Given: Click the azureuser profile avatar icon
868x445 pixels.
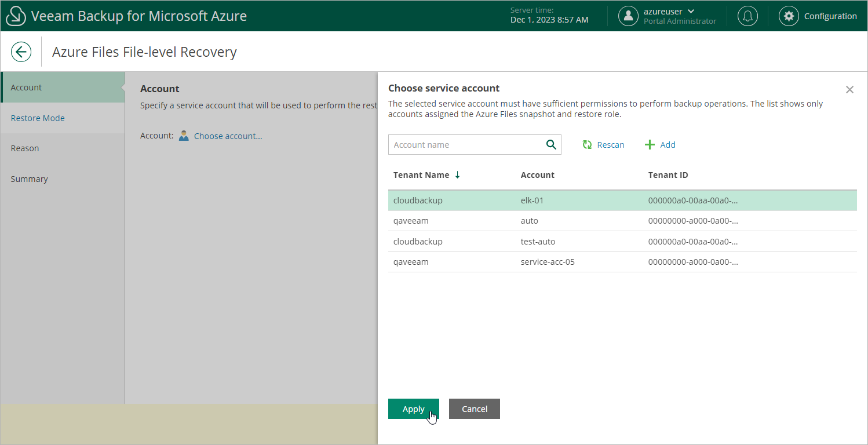Looking at the screenshot, I should click(628, 16).
